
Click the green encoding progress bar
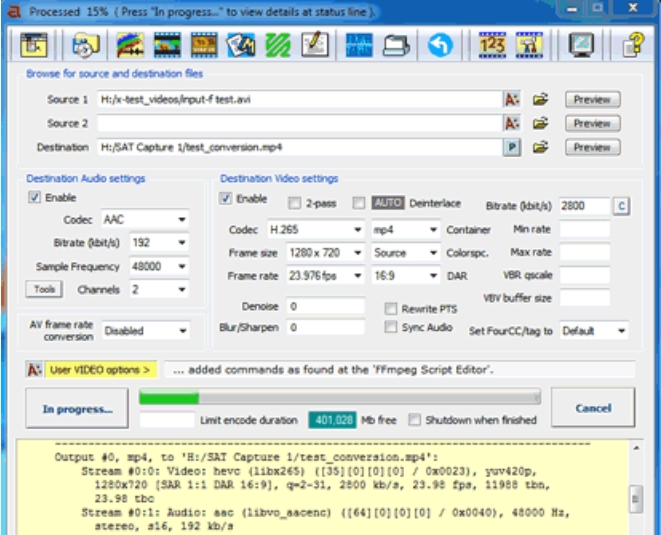pos(340,398)
